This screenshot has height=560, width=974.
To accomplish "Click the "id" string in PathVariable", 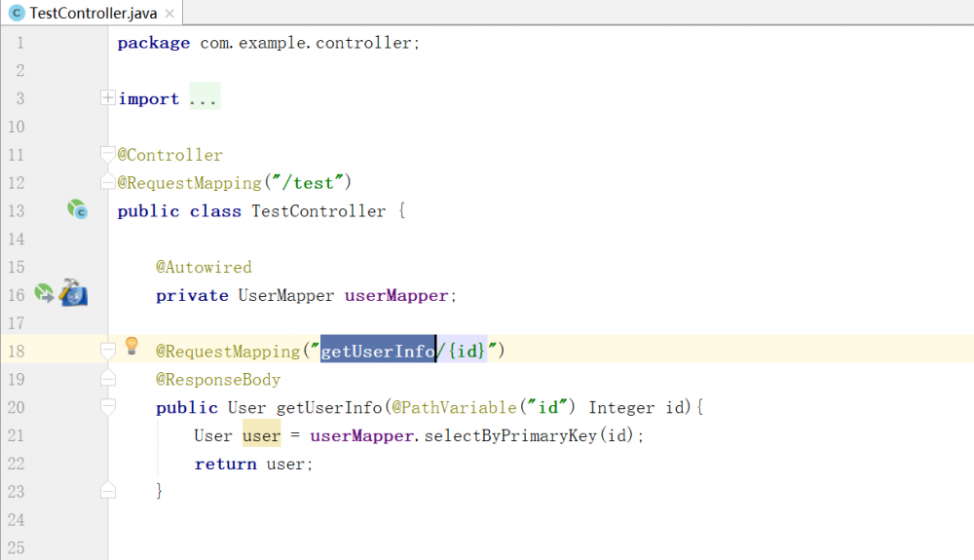I will click(x=547, y=407).
